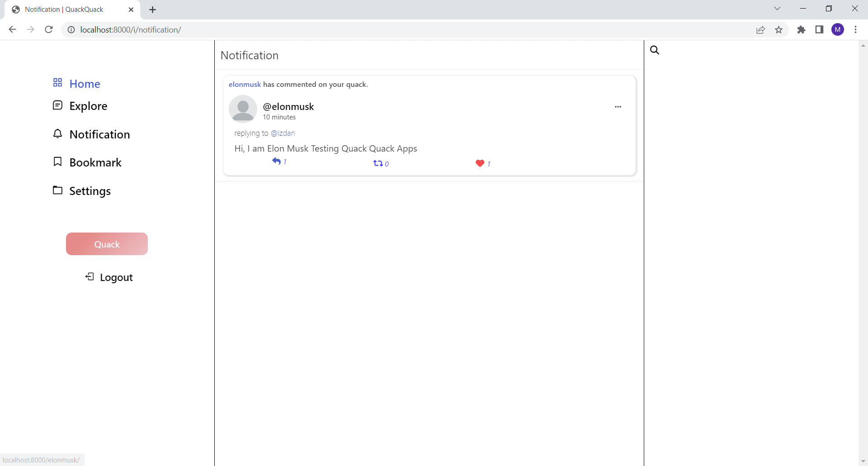Toggle the browser bookmark star
This screenshot has width=868, height=466.
[779, 29]
